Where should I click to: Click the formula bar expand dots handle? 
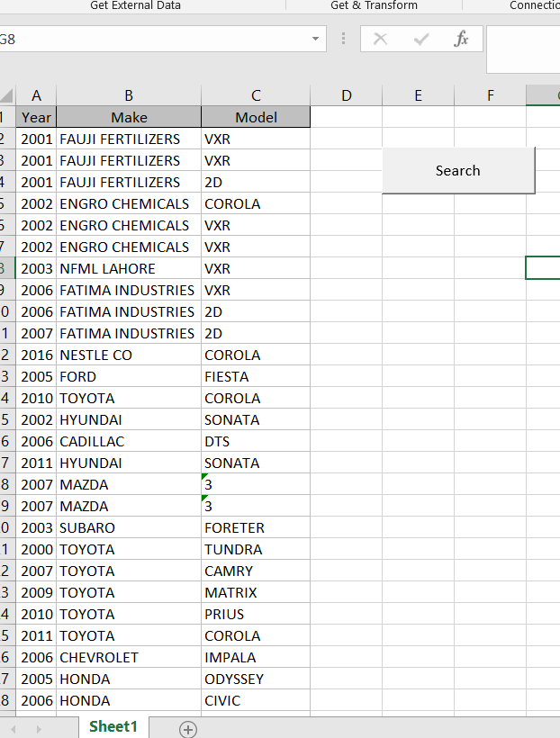(x=343, y=39)
